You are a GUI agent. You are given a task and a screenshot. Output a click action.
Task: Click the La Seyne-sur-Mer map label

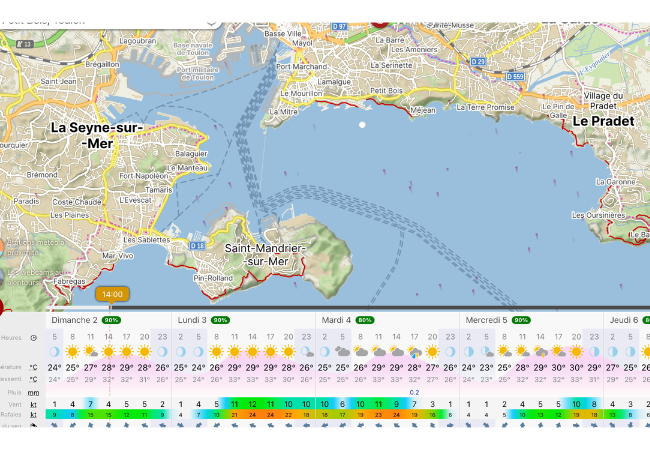(x=97, y=135)
